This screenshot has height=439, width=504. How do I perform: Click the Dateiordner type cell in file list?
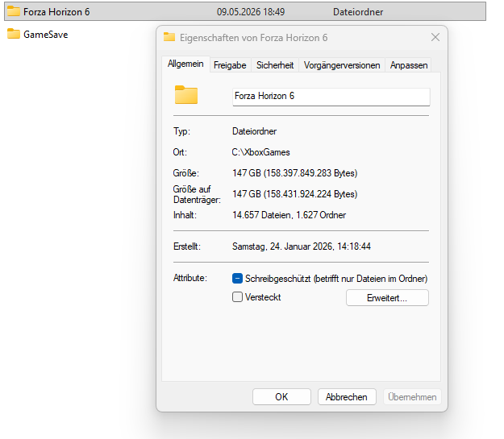coord(358,12)
